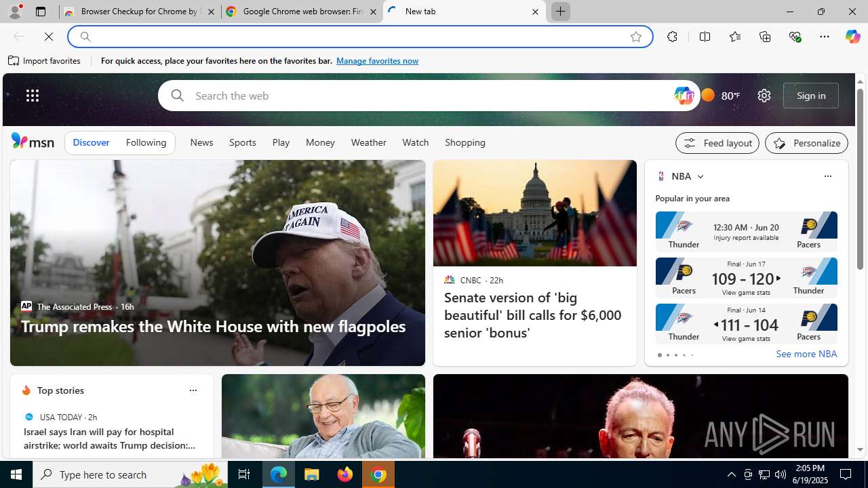Viewport: 868px width, 488px height.
Task: Open Tab actions menu icon
Action: (x=40, y=12)
